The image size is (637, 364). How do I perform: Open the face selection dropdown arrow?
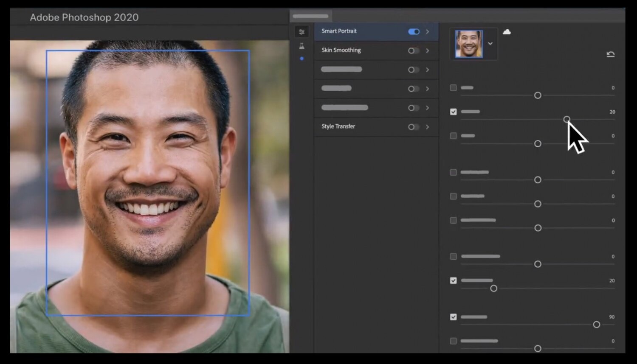[x=490, y=44]
